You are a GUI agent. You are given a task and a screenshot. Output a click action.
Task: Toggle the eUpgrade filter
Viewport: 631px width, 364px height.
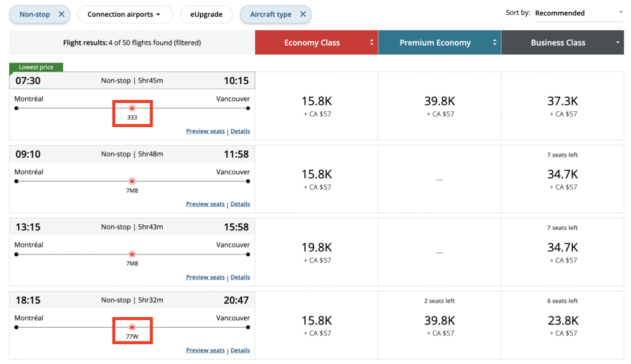tap(206, 14)
